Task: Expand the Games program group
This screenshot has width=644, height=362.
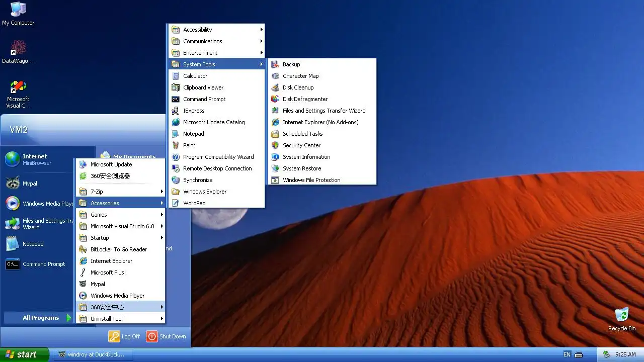Action: point(121,215)
